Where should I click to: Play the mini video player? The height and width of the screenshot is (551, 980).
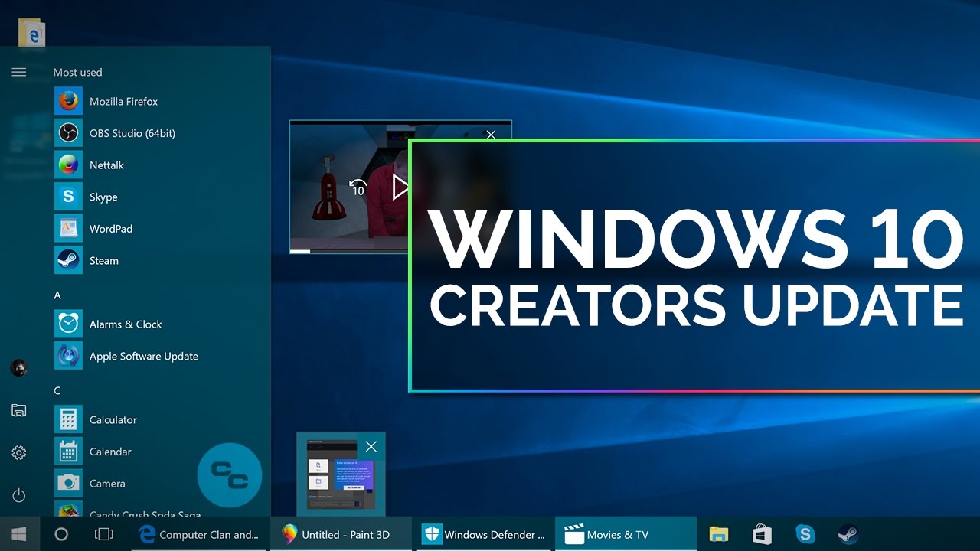click(x=400, y=187)
